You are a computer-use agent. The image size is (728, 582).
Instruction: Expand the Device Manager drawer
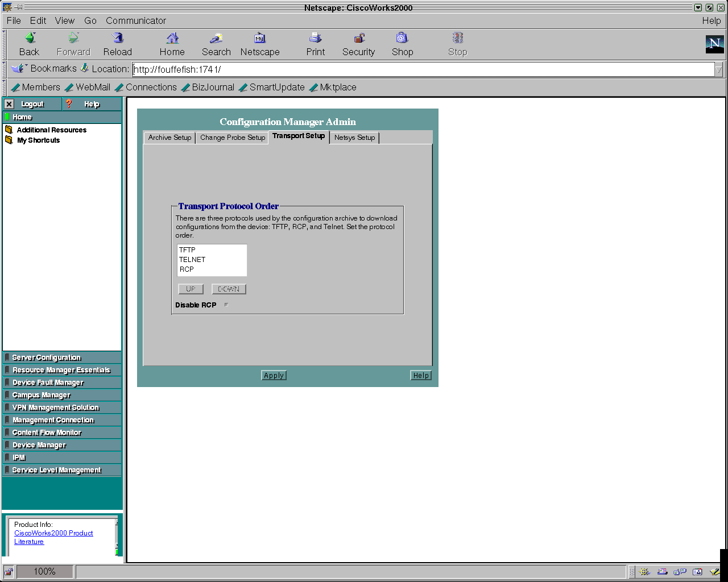(62, 445)
